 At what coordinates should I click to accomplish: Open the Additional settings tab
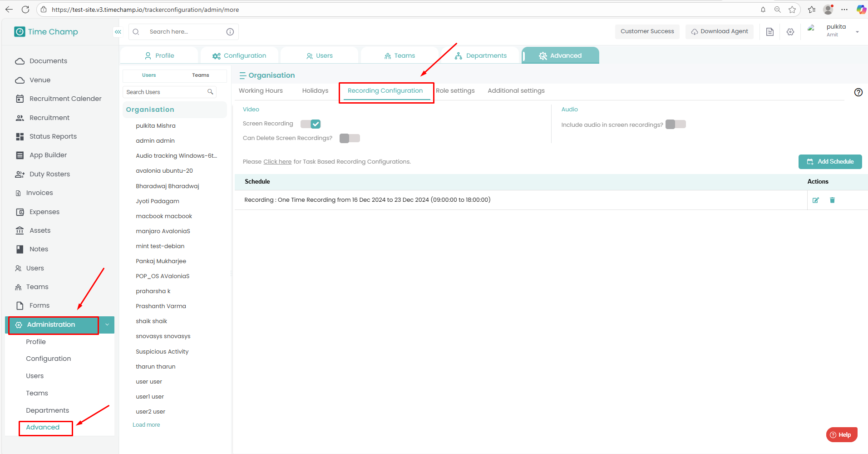click(516, 91)
